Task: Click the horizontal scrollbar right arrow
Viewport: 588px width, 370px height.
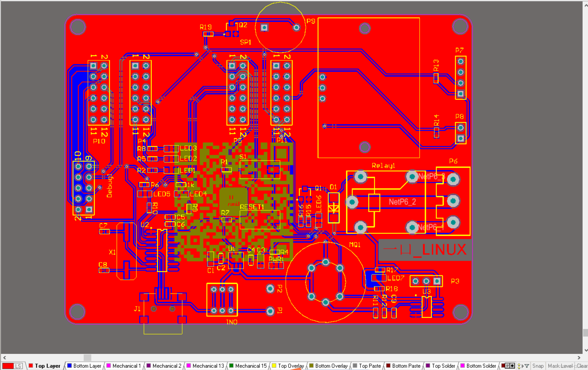Action: pyautogui.click(x=579, y=358)
